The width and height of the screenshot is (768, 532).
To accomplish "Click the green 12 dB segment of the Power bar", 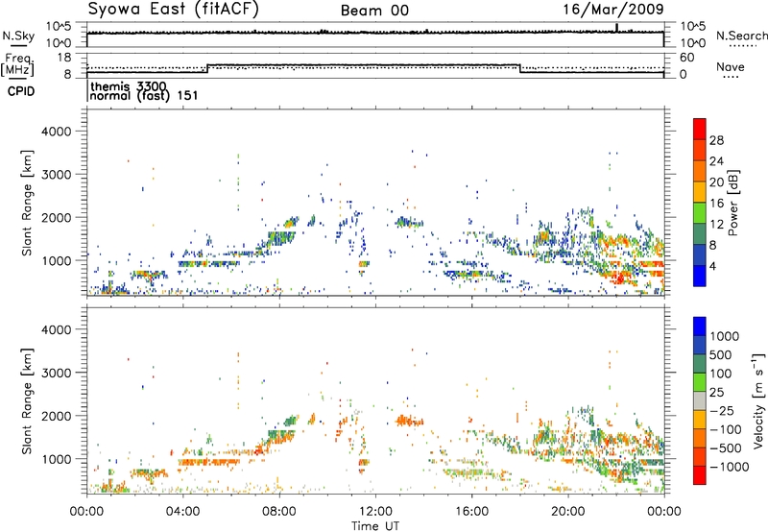I will (x=700, y=212).
